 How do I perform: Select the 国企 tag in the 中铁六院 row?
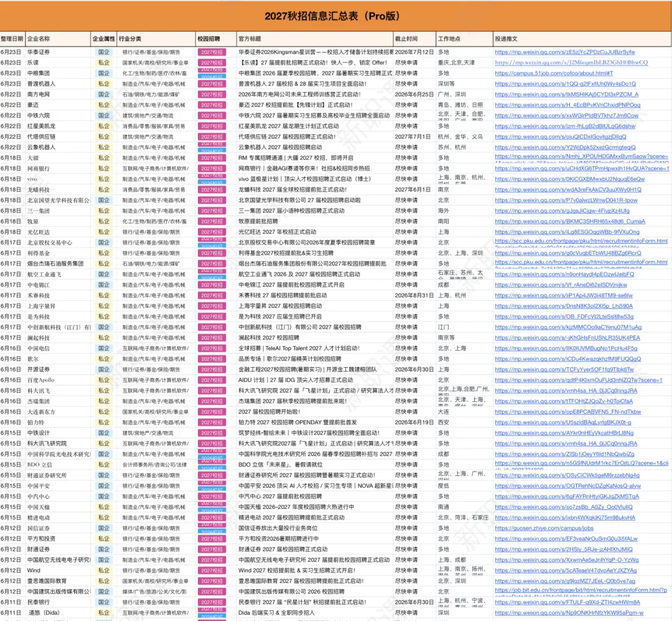[x=104, y=116]
